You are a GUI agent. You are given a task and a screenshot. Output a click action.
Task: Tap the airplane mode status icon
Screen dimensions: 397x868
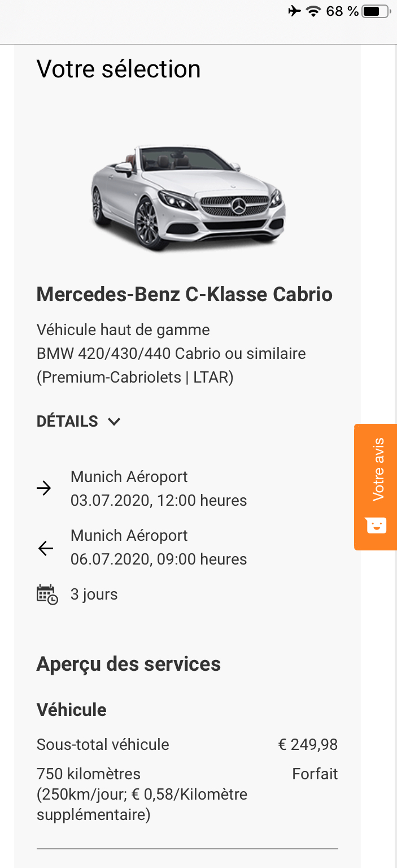(294, 11)
